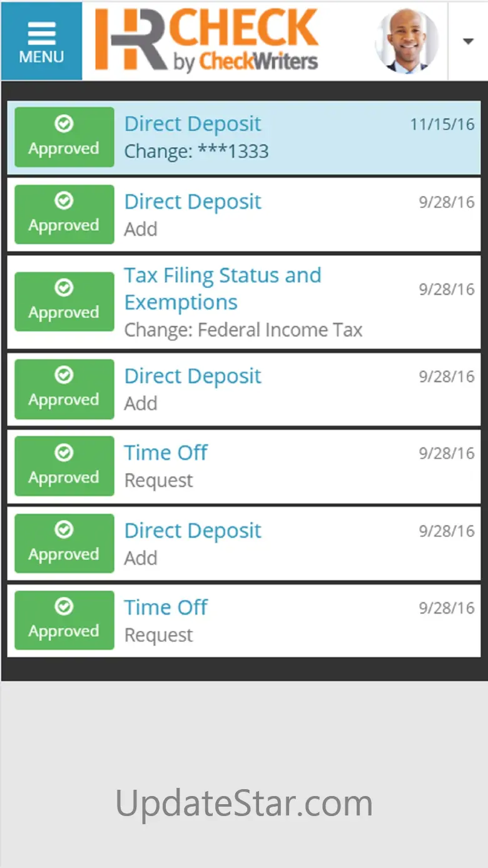
Task: Expand the profile dropdown arrow
Action: coord(468,41)
